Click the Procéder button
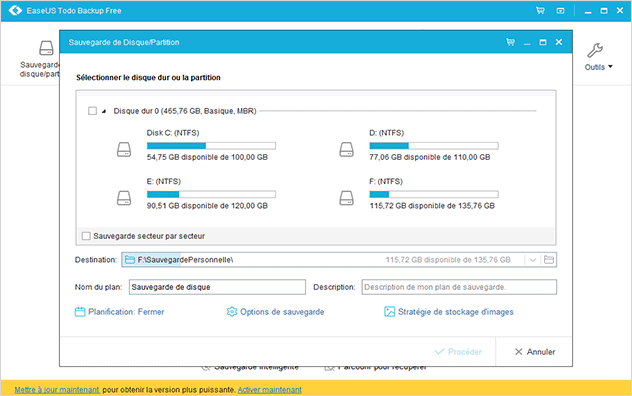The width and height of the screenshot is (632, 396). click(458, 352)
